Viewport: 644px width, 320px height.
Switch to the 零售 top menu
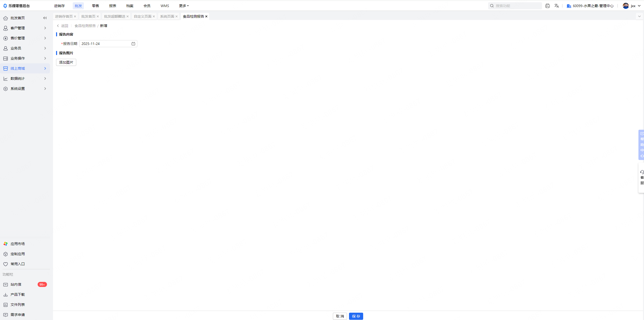pyautogui.click(x=95, y=6)
